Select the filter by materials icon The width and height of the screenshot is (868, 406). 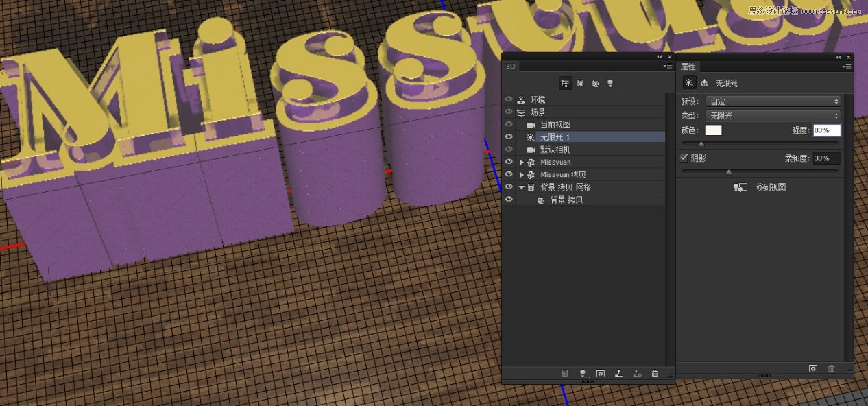coord(595,83)
